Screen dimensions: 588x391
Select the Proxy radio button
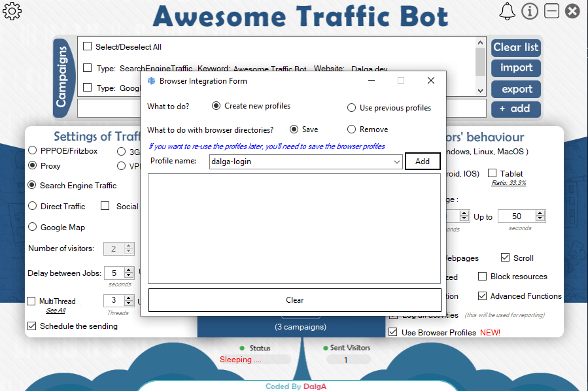point(33,165)
